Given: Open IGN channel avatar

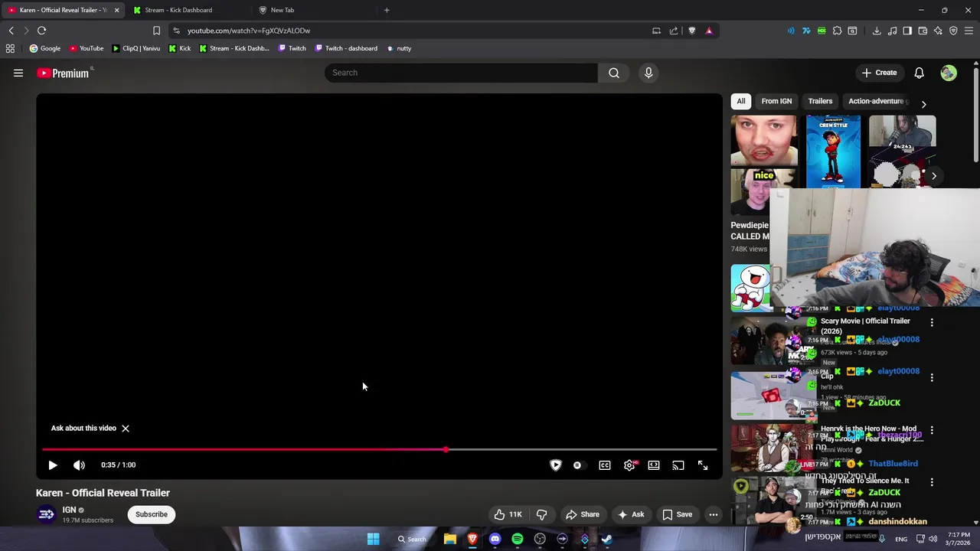Looking at the screenshot, I should [x=47, y=514].
